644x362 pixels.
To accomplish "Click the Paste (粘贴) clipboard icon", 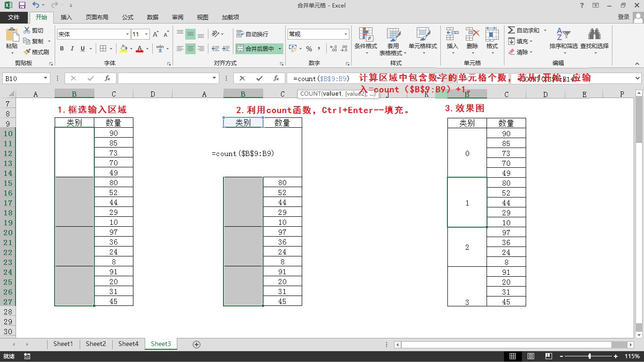I will click(x=12, y=35).
